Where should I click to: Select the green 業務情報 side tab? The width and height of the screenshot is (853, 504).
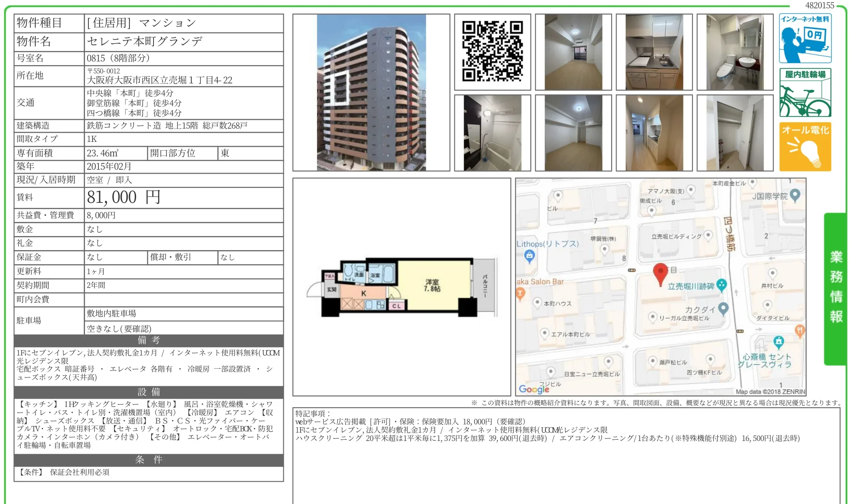(x=836, y=289)
